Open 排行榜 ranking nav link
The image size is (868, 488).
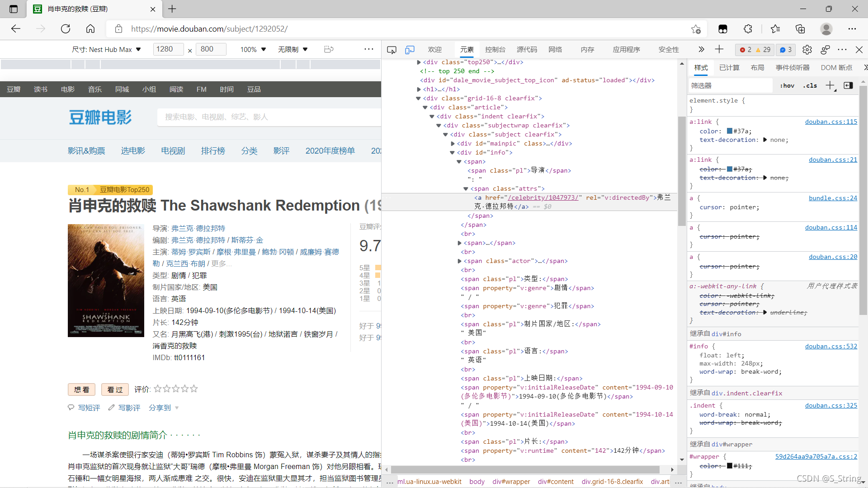[x=213, y=151]
